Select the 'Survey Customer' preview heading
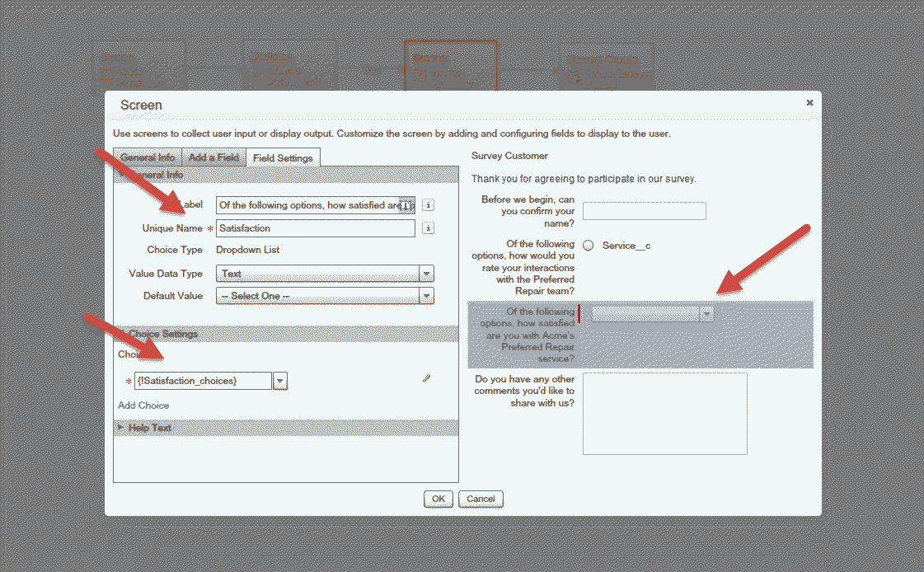This screenshot has height=572, width=924. [509, 156]
